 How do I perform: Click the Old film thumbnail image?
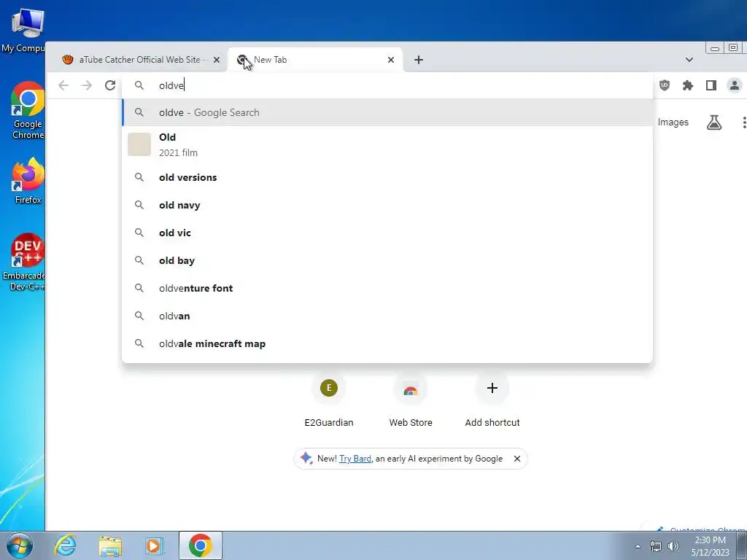[x=139, y=144]
